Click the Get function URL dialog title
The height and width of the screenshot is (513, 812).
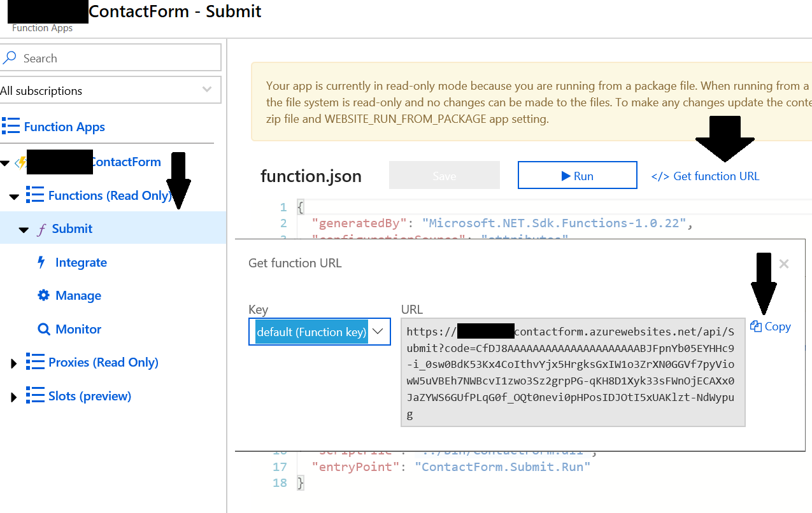pyautogui.click(x=295, y=263)
